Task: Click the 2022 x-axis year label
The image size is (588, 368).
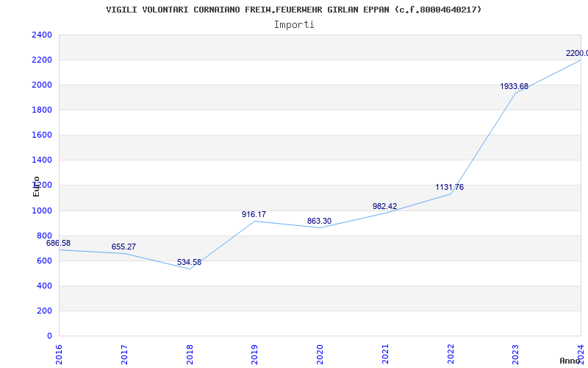Action: point(451,354)
